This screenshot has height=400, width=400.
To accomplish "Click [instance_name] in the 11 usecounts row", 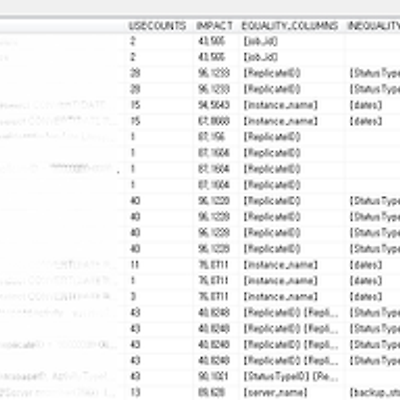I will tap(280, 265).
